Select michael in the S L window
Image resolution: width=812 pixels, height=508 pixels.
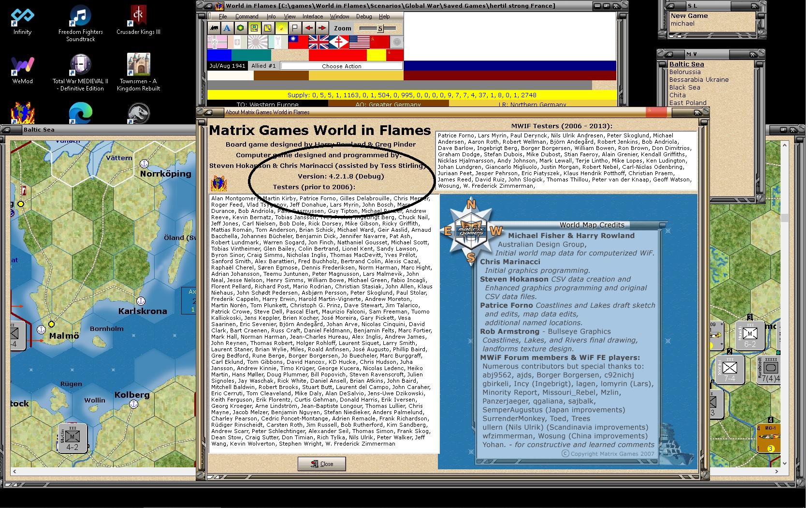[682, 24]
